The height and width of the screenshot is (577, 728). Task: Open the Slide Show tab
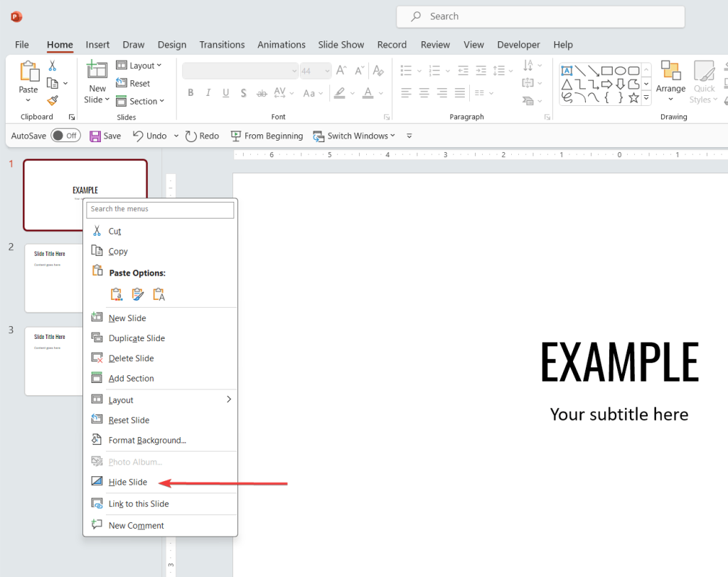click(341, 45)
